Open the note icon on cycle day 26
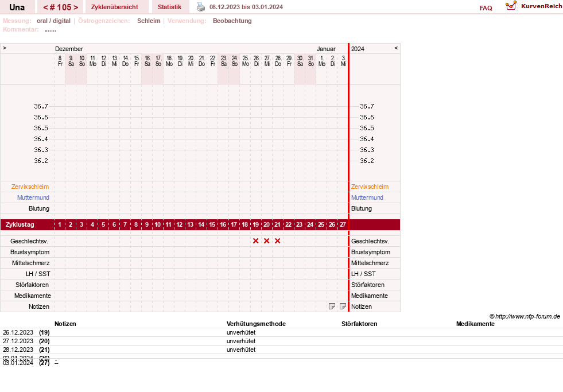 (332, 306)
